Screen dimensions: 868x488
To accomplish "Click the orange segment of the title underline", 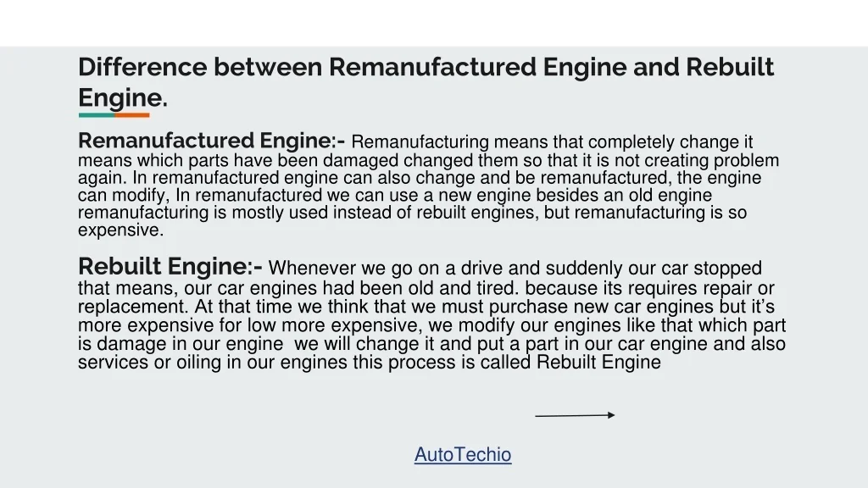I will pos(132,114).
